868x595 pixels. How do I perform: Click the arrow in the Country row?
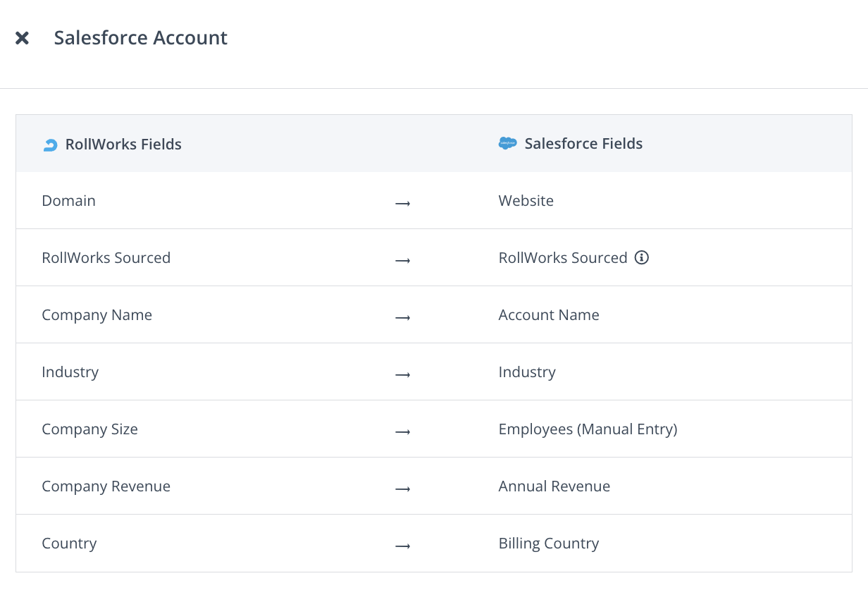pos(402,546)
